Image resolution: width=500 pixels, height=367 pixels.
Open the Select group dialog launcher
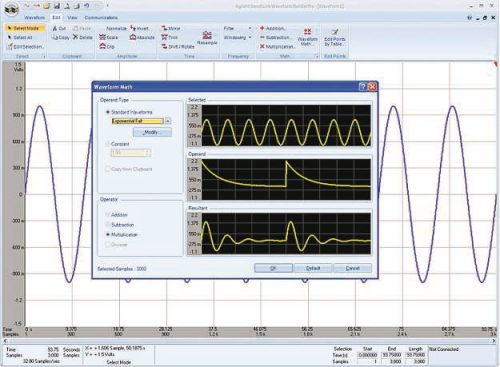[44, 56]
